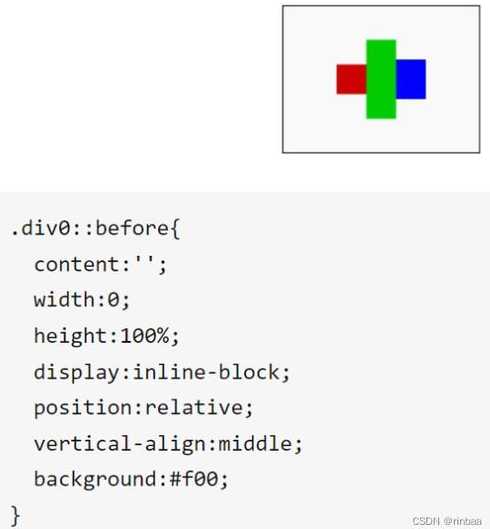Click the 100% value in code
The height and width of the screenshot is (529, 490).
pyautogui.click(x=145, y=336)
